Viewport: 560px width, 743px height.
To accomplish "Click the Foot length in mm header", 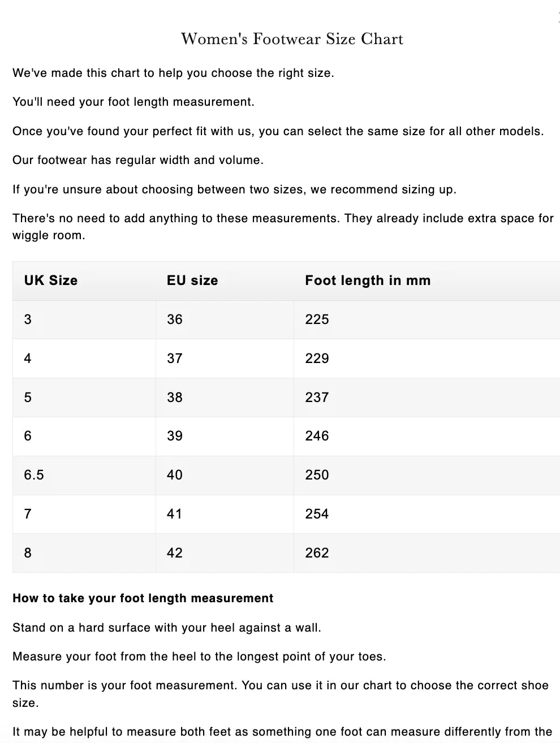I will tap(368, 280).
